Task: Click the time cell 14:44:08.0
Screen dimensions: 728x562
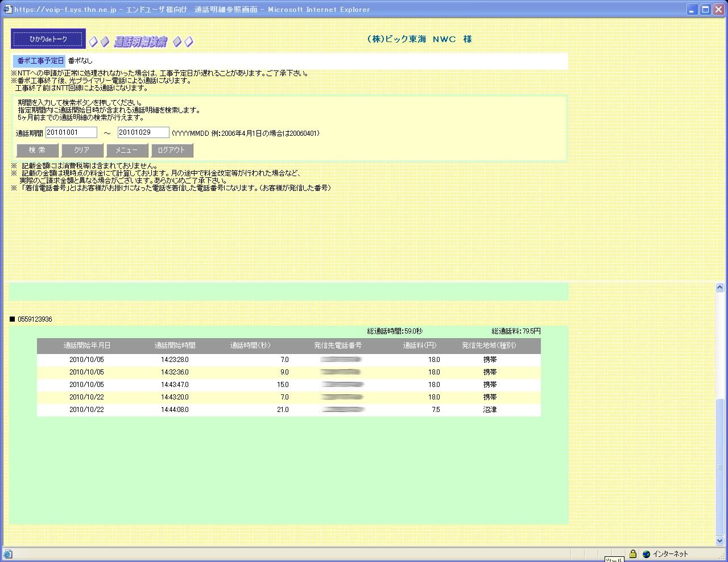Action: click(x=175, y=410)
